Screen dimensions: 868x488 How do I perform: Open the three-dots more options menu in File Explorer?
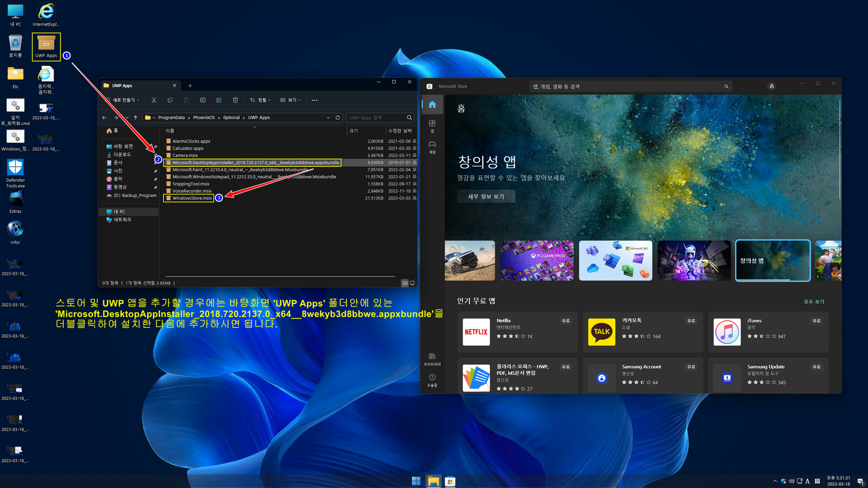click(x=315, y=100)
